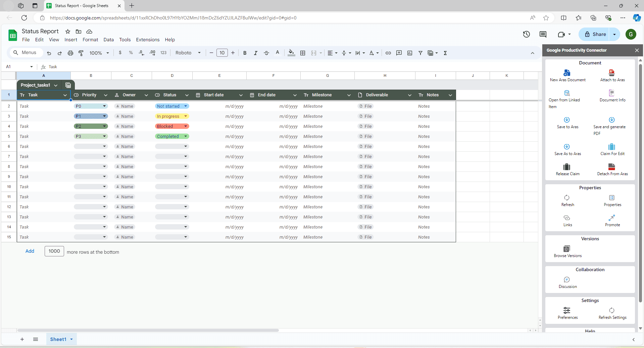Click Attach to Aras icon
644x348 pixels.
[x=612, y=73]
